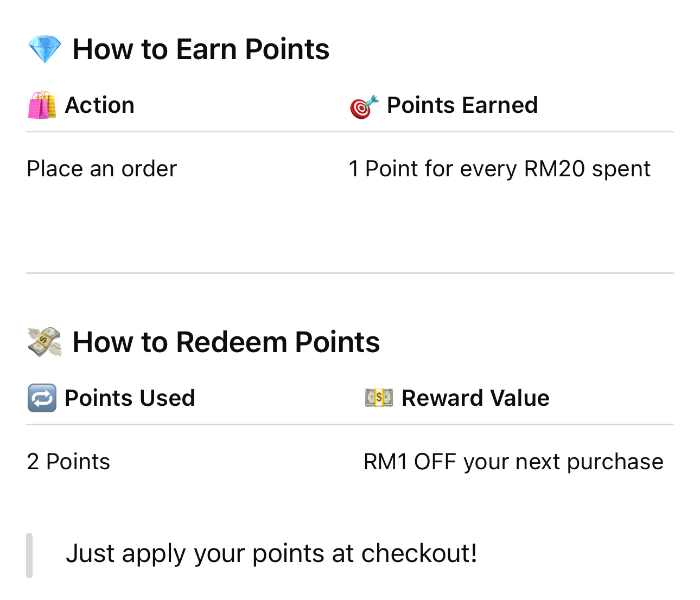Click Just apply your points at checkout
This screenshot has width=700, height=600.
pyautogui.click(x=271, y=553)
